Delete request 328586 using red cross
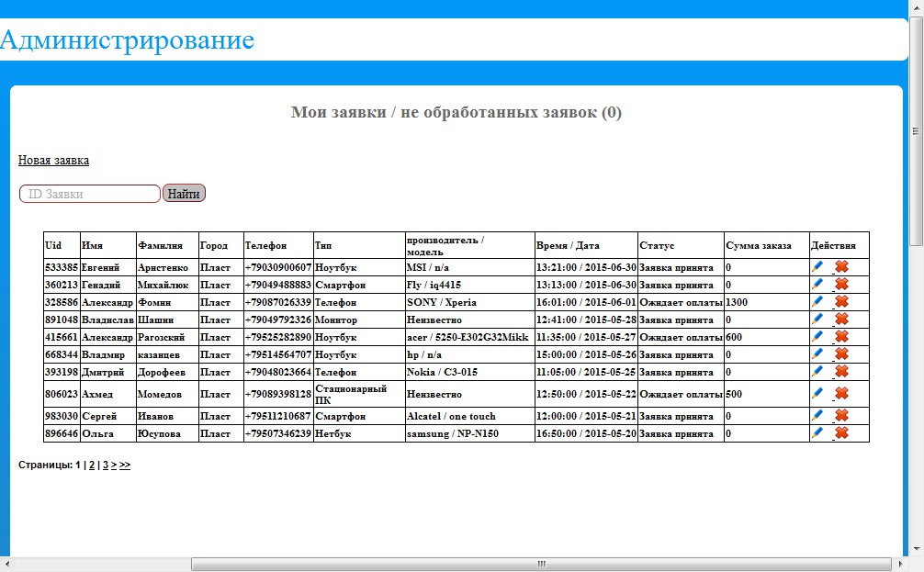The image size is (924, 572). (841, 301)
